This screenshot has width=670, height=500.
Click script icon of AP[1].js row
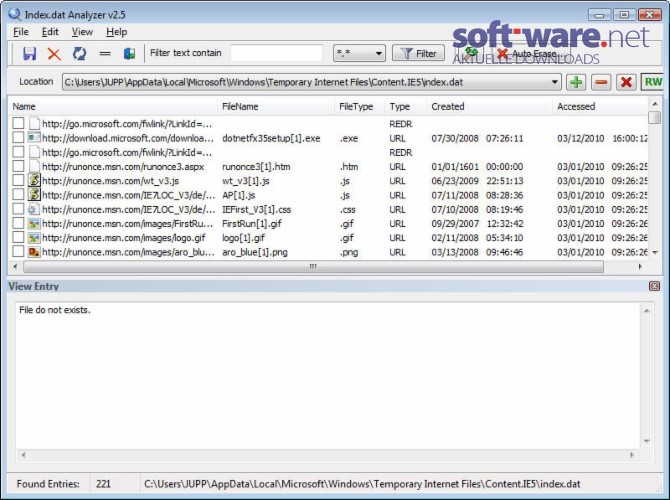pos(34,194)
